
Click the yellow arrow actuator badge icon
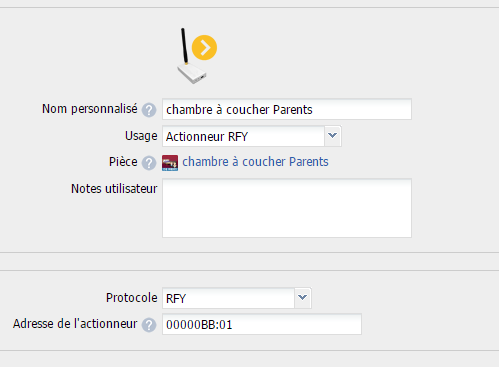coord(204,48)
